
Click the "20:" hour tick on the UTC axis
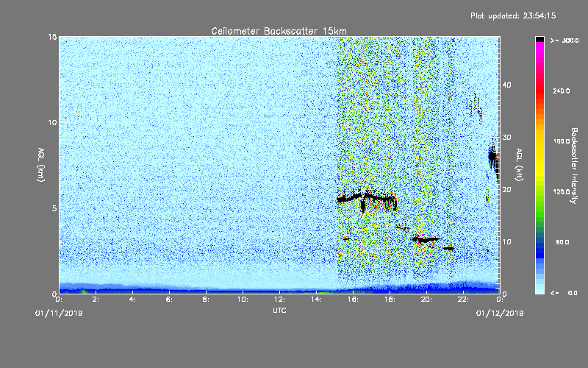[427, 300]
